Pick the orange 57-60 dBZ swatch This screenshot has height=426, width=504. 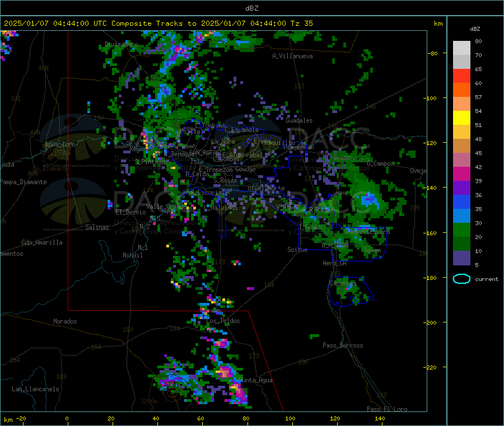coord(461,90)
